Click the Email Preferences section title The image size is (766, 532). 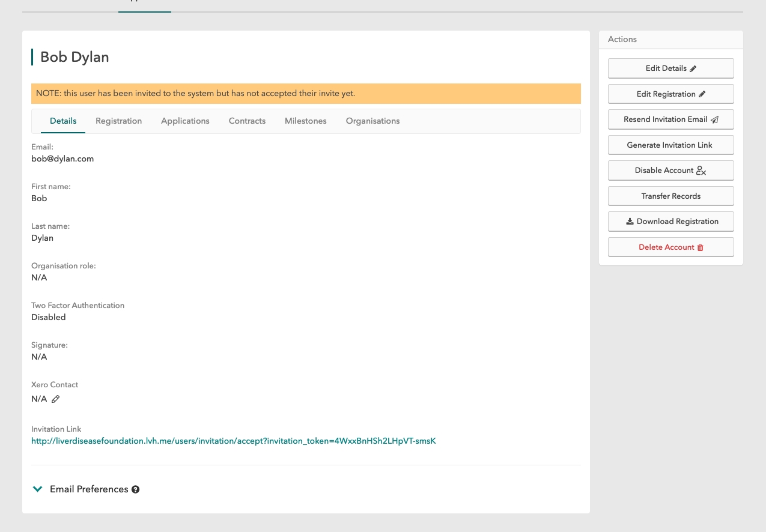click(89, 489)
